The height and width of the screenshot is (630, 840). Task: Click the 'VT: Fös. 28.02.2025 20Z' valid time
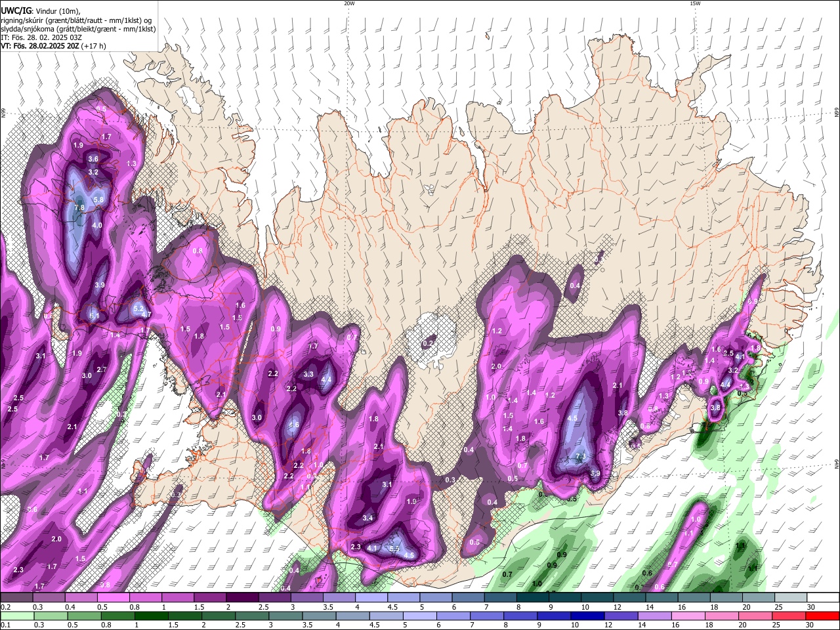tap(40, 46)
